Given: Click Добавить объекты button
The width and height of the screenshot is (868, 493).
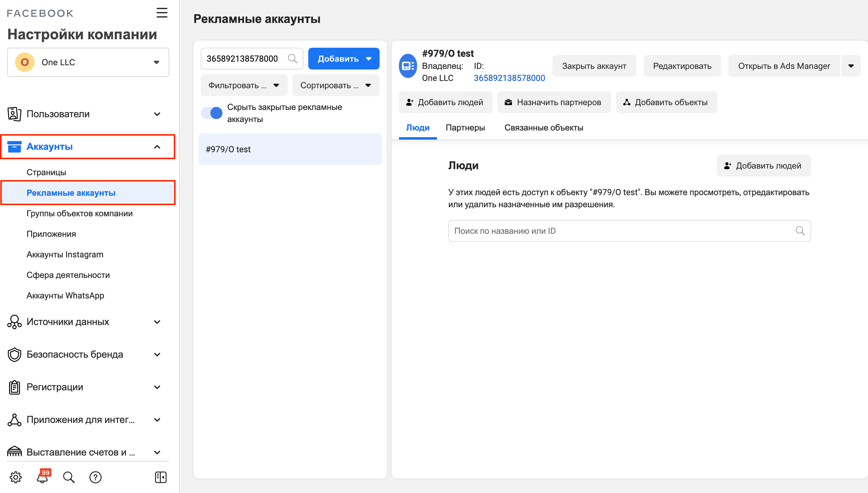Looking at the screenshot, I should 666,102.
